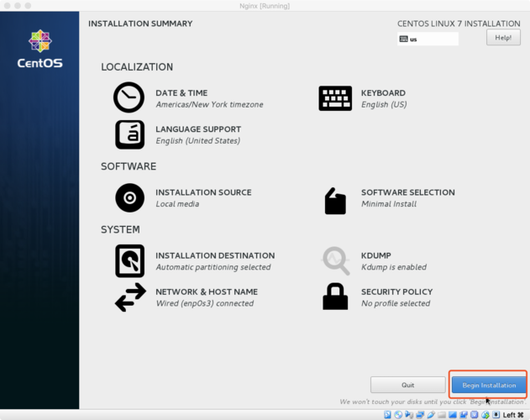
Task: Click 'Wired (enp0s3) connected' status text
Action: pyautogui.click(x=205, y=303)
